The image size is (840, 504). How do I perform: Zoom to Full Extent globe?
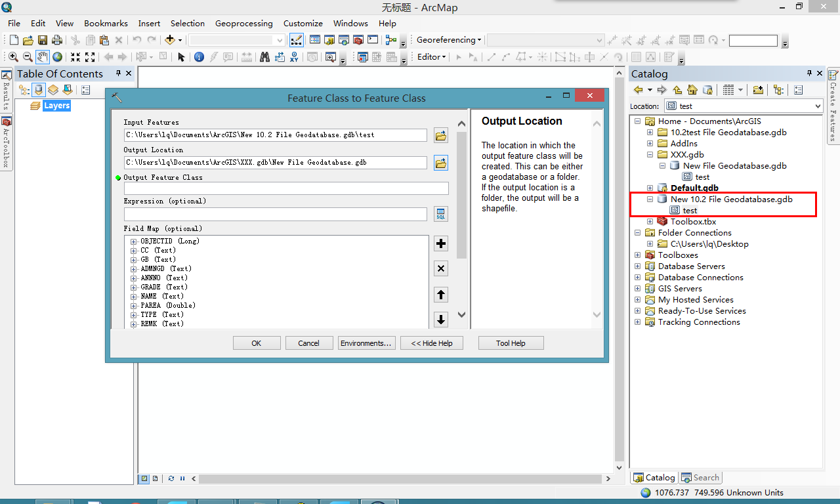pyautogui.click(x=57, y=57)
